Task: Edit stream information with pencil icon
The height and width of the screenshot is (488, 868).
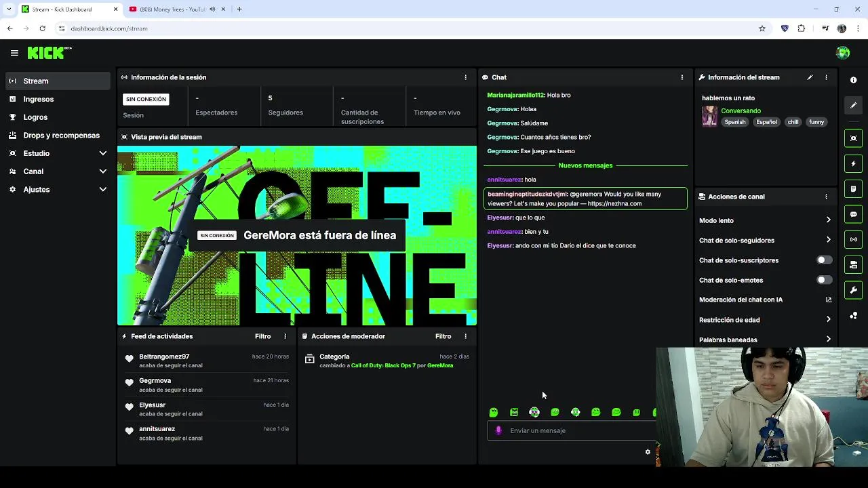Action: tap(810, 77)
